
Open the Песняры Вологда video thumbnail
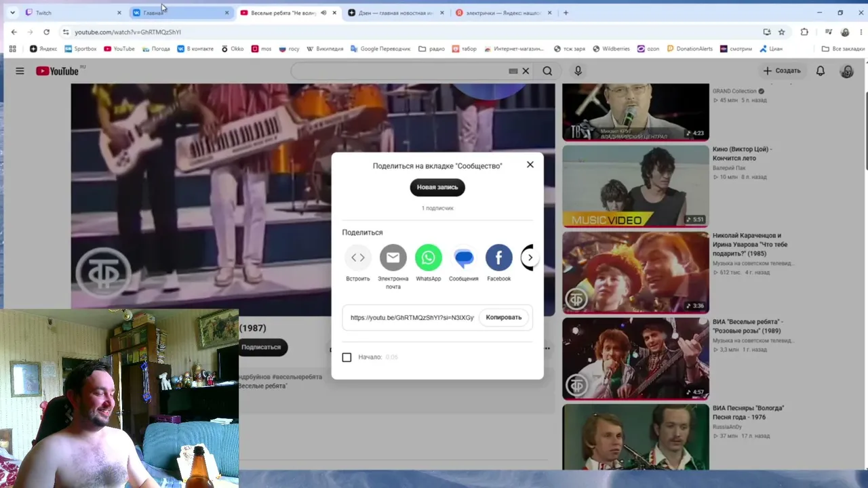pyautogui.click(x=635, y=437)
